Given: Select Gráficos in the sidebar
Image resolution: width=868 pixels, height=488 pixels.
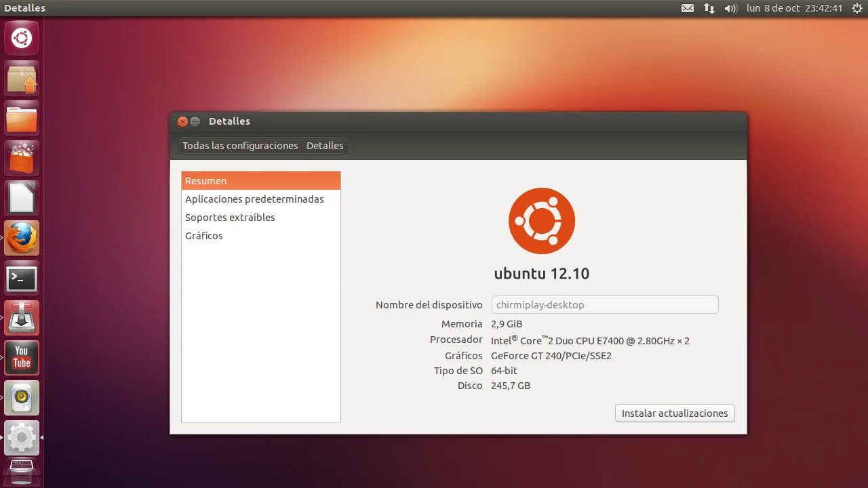Looking at the screenshot, I should pyautogui.click(x=261, y=236).
